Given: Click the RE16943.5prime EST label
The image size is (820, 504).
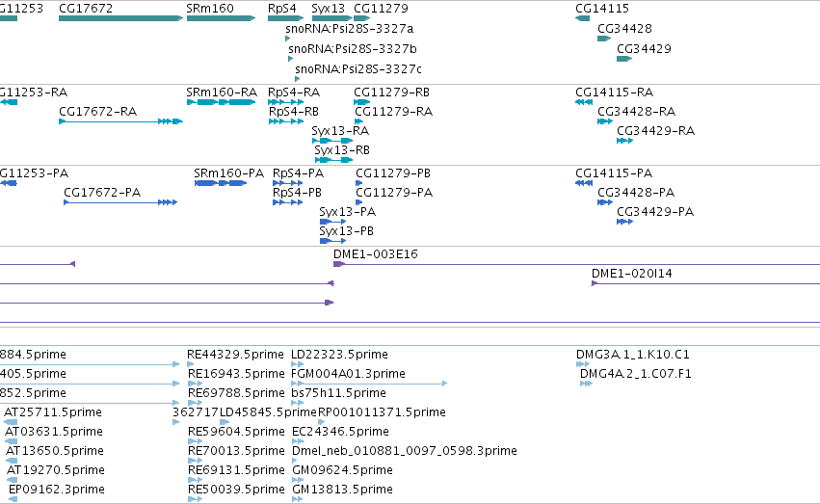Looking at the screenshot, I should point(236,374).
